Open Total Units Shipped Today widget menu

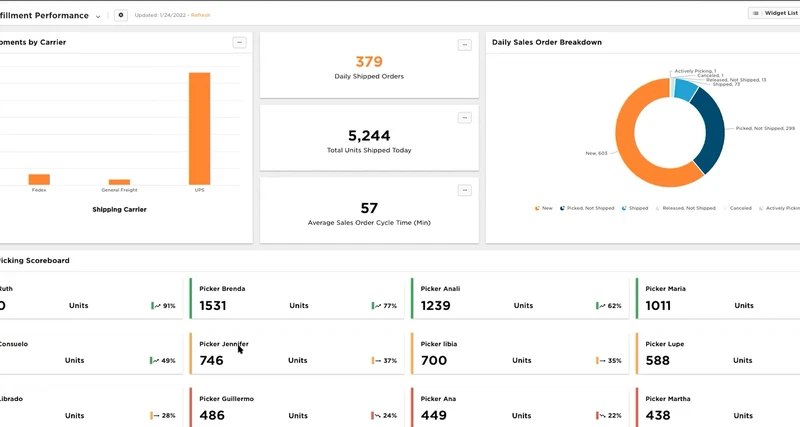tap(464, 118)
